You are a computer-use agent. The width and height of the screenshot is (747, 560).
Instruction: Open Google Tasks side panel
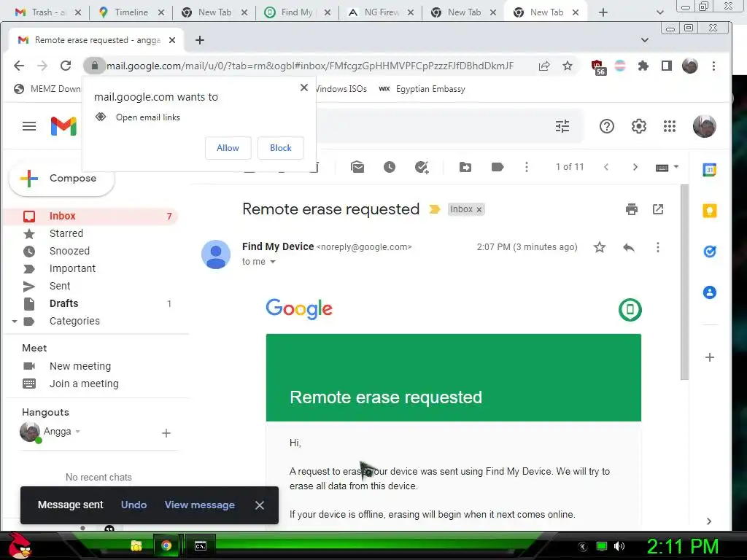click(709, 252)
